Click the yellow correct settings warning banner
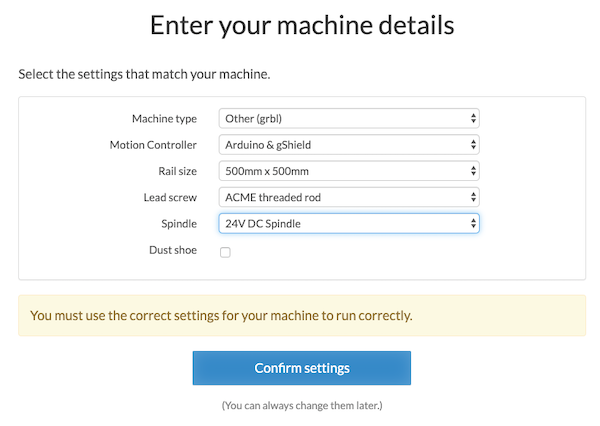 click(302, 316)
